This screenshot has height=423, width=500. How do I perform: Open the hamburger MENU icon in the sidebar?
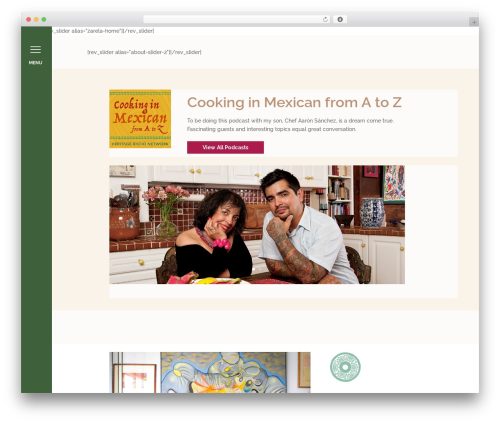point(35,49)
